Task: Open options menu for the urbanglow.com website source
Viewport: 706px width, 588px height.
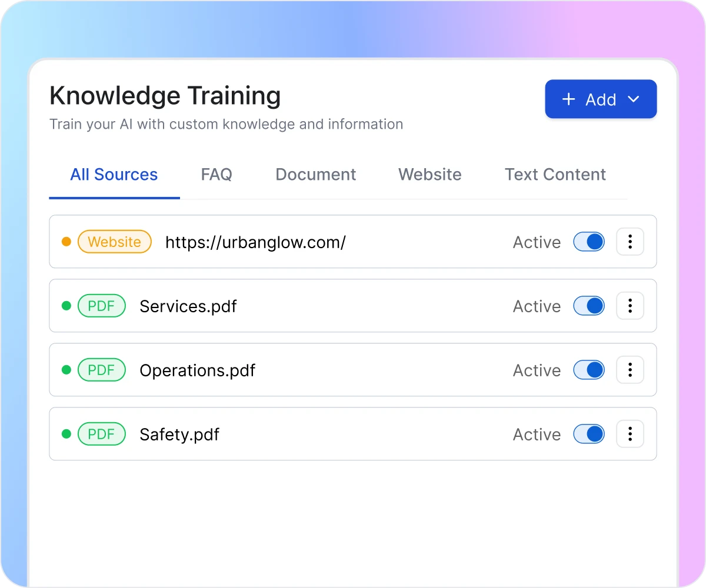Action: (x=630, y=242)
